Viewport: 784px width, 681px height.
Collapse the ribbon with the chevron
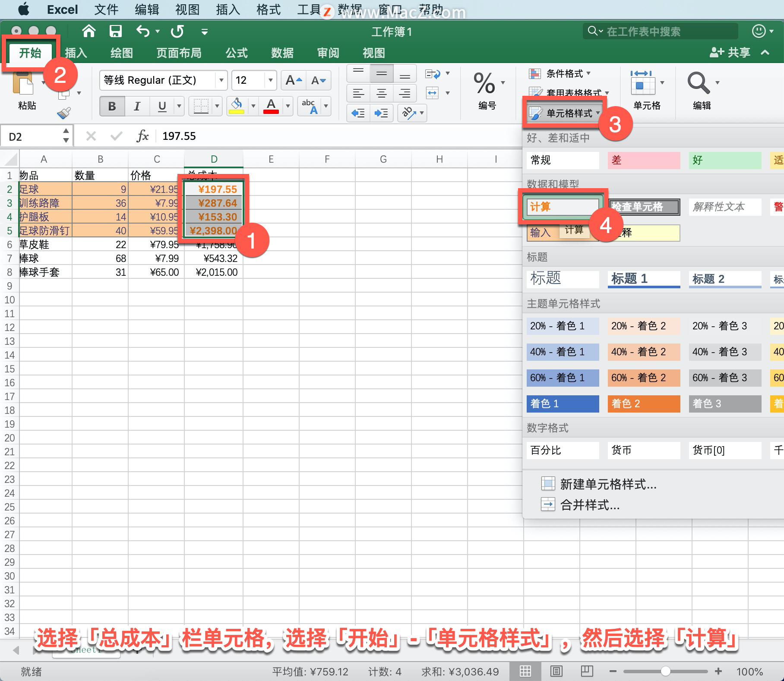click(765, 53)
